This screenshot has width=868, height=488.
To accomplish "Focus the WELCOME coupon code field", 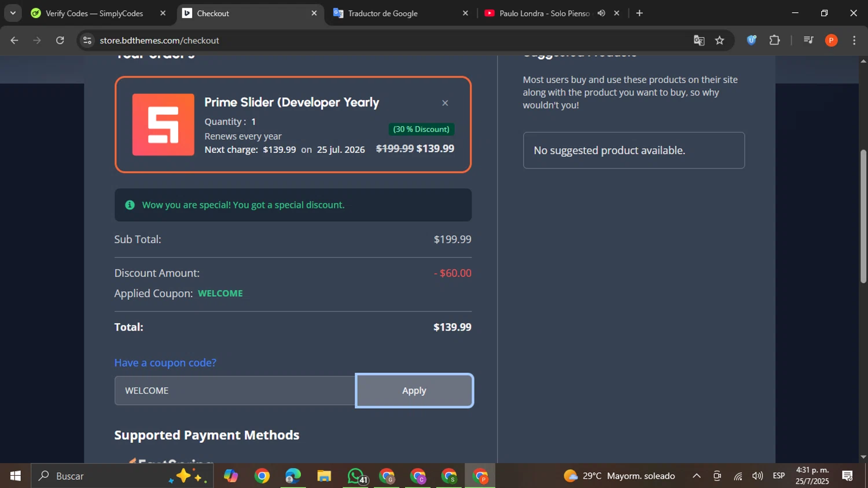I will pos(235,391).
